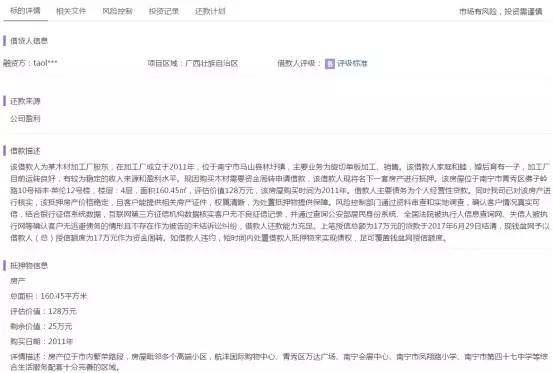Click the 还款来源 section heading

tap(25, 101)
